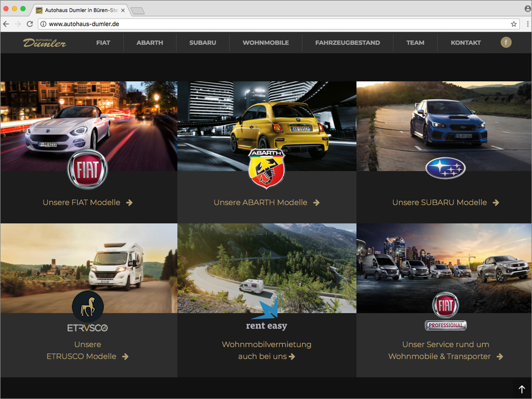Reload the page with refresh icon
The width and height of the screenshot is (532, 399).
coord(30,24)
